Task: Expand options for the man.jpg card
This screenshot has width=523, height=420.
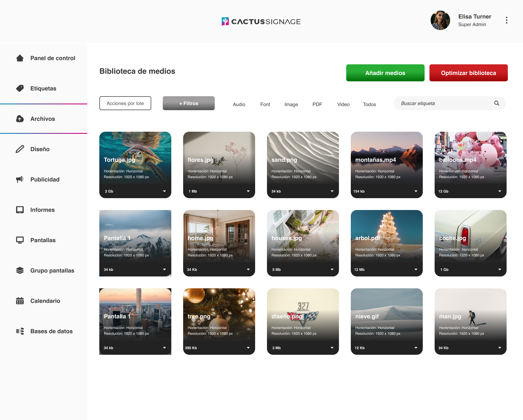Action: (500, 348)
